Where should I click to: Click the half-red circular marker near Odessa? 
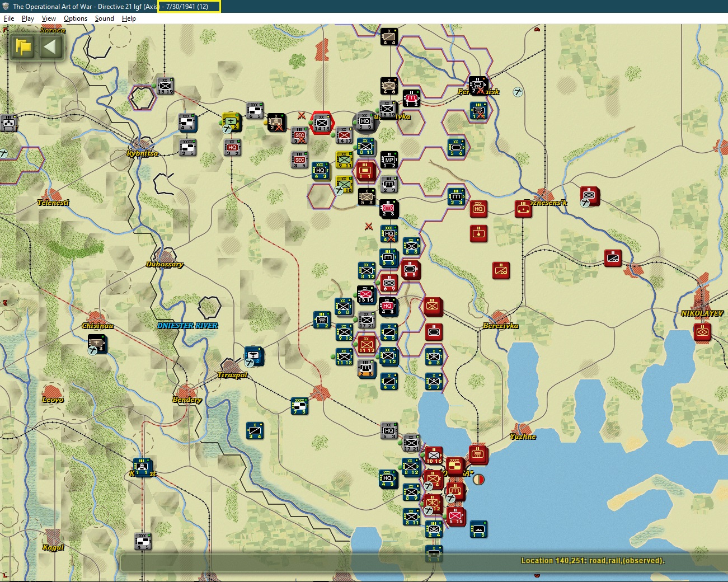point(478,480)
